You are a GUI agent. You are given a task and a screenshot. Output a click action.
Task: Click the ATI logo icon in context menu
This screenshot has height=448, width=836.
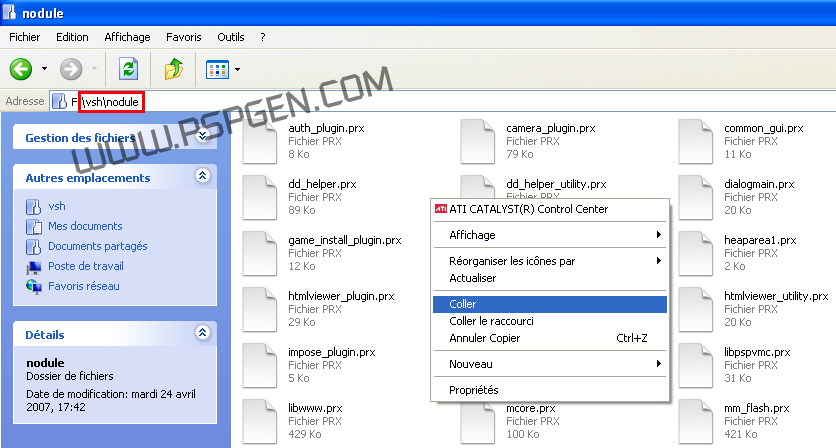click(441, 209)
